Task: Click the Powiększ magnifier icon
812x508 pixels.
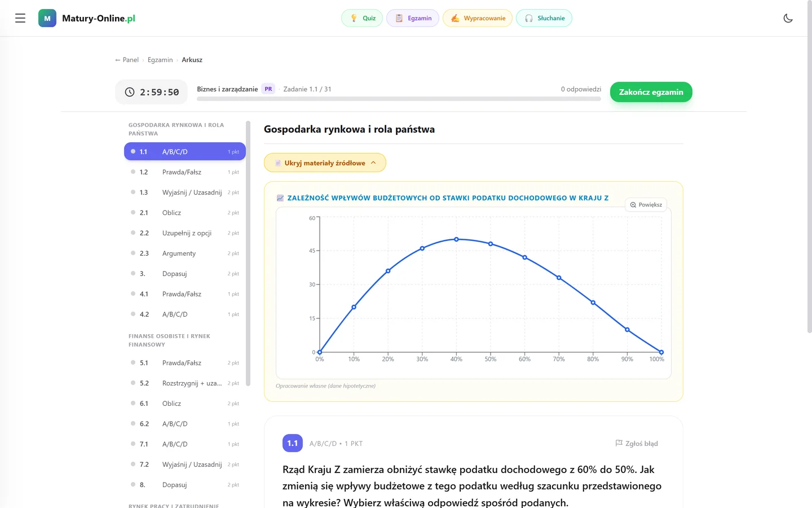Action: [x=633, y=205]
